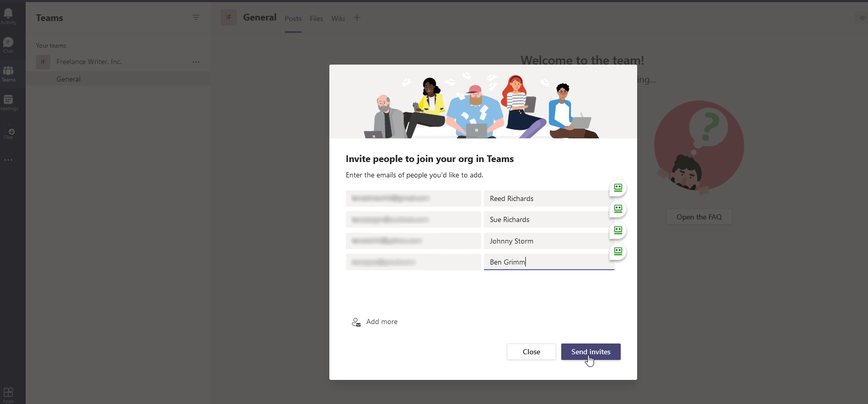Image resolution: width=868 pixels, height=404 pixels.
Task: Open Chat from the left rail
Action: 8,45
